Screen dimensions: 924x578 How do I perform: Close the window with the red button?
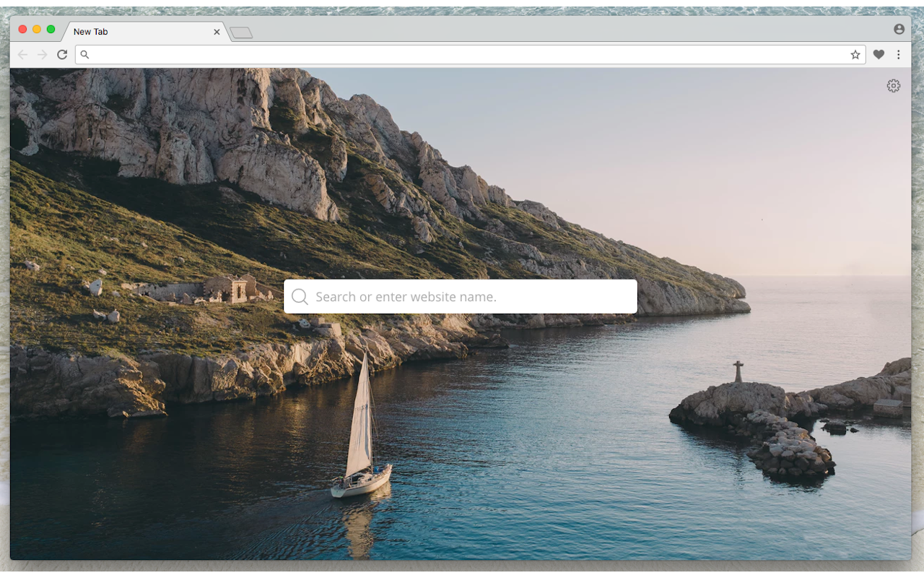(x=22, y=29)
